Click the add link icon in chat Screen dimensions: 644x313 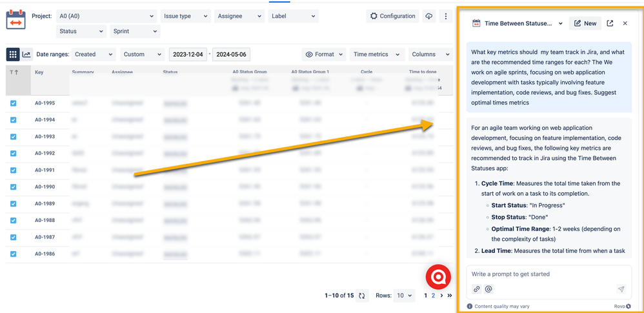coord(476,289)
